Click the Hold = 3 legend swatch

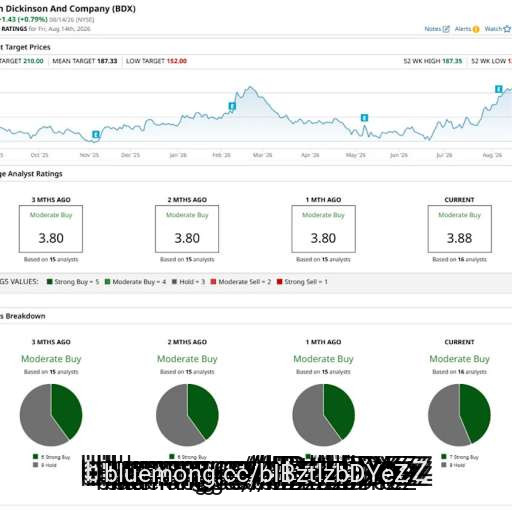point(174,282)
